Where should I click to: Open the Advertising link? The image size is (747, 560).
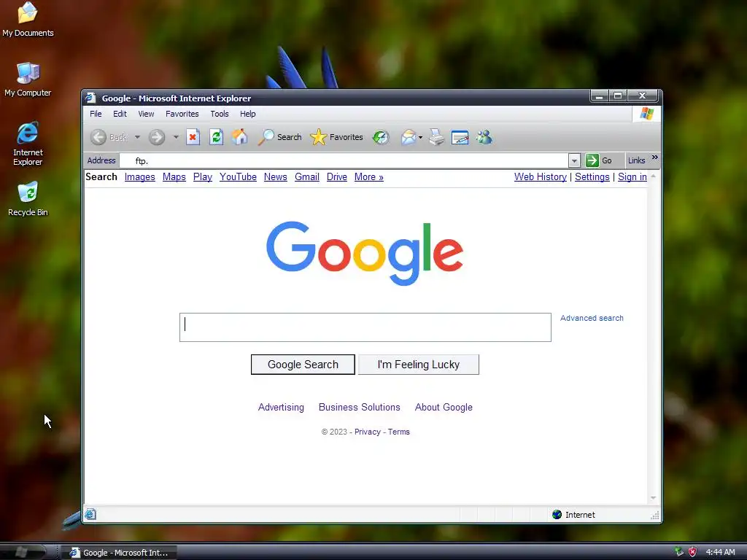281,407
